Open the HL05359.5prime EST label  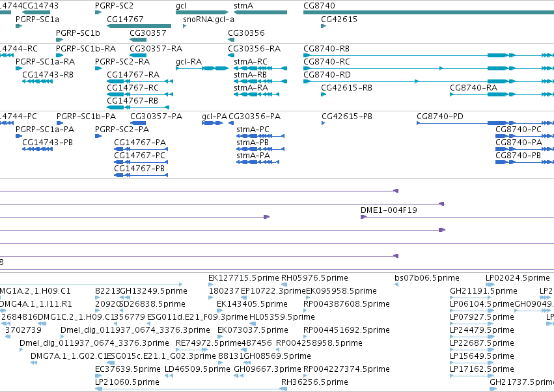coord(282,317)
